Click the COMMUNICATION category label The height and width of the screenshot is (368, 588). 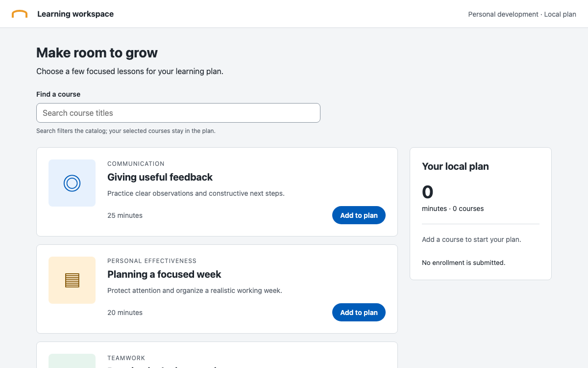pos(136,164)
